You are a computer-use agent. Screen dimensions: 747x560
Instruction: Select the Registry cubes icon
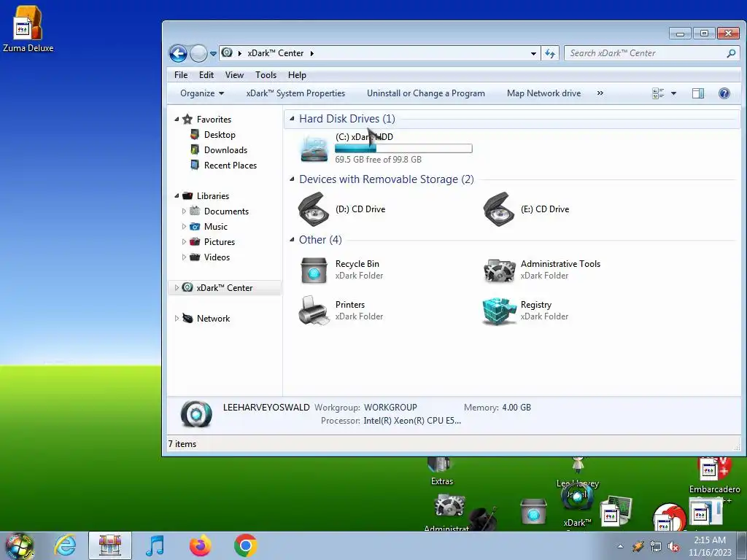(499, 311)
